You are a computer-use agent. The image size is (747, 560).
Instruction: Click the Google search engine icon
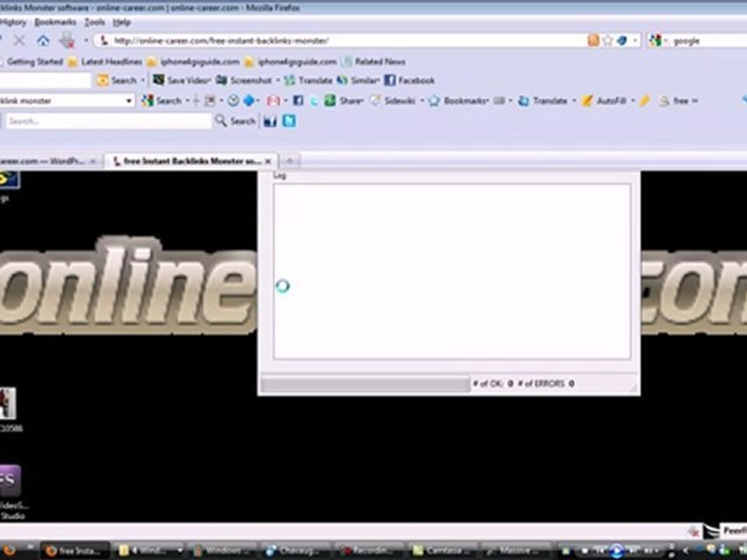point(656,41)
